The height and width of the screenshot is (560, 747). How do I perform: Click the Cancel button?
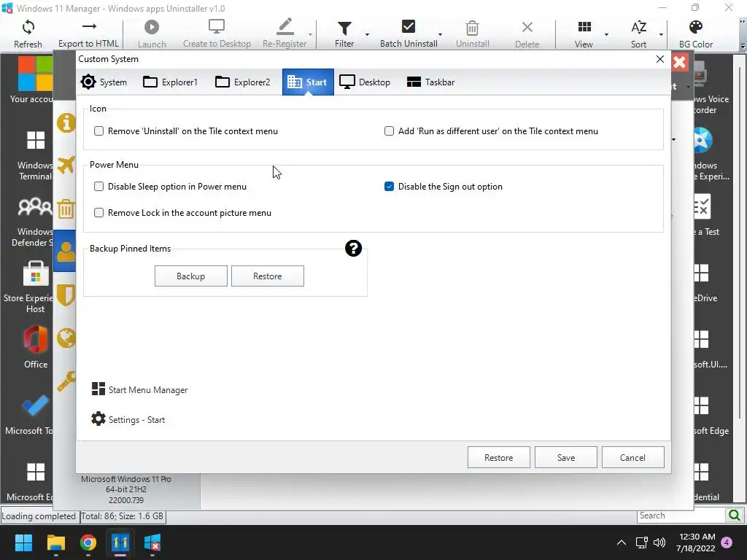click(x=632, y=457)
